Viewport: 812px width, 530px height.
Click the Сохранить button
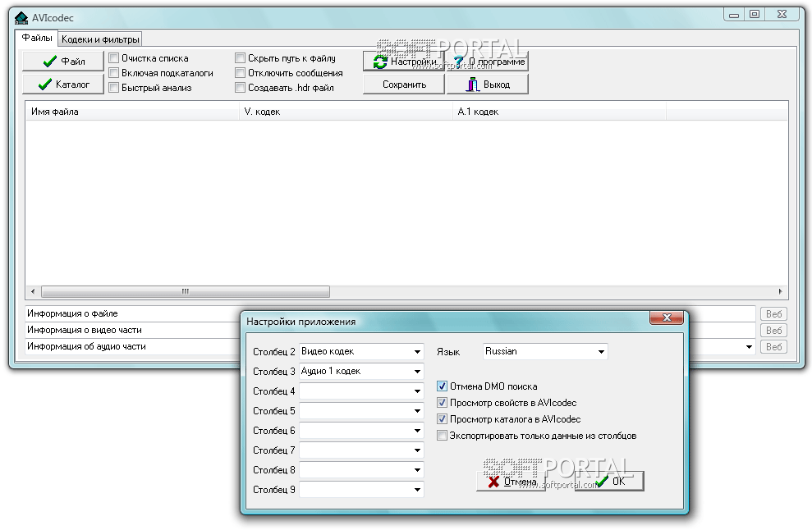(x=404, y=85)
